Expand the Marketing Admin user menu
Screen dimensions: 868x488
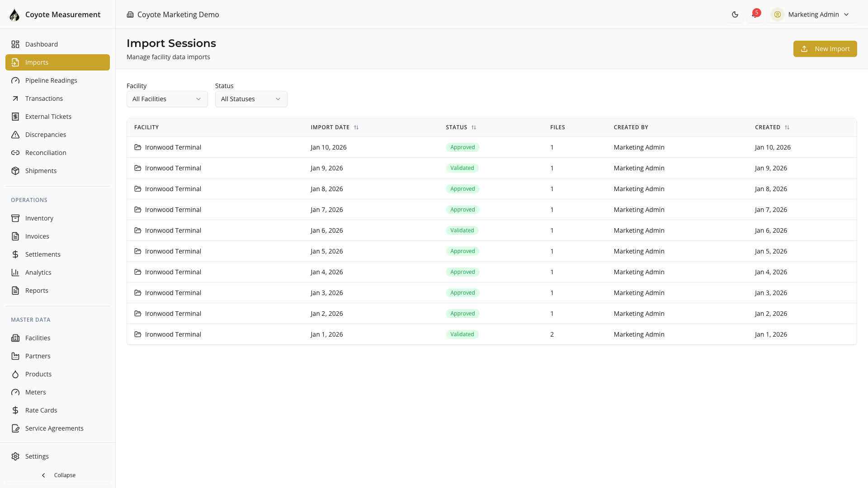pyautogui.click(x=812, y=14)
